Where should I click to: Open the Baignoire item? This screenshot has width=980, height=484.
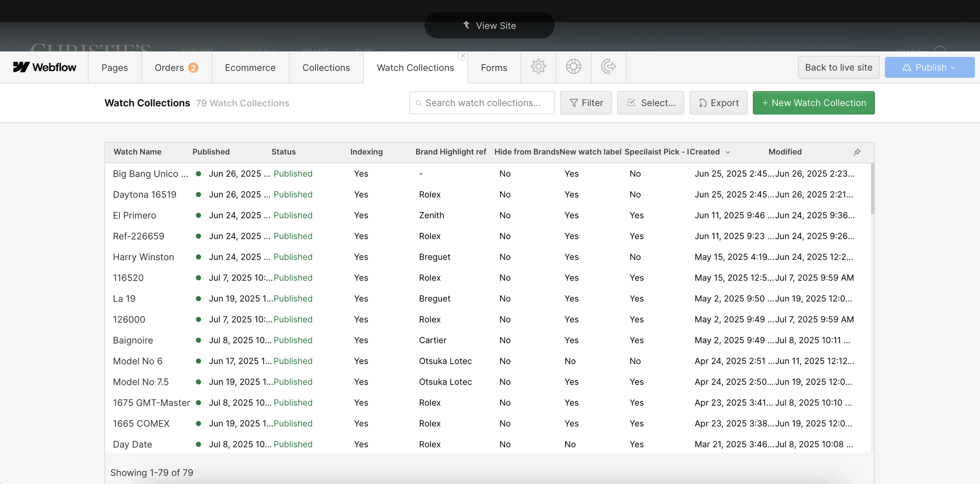pos(488,340)
